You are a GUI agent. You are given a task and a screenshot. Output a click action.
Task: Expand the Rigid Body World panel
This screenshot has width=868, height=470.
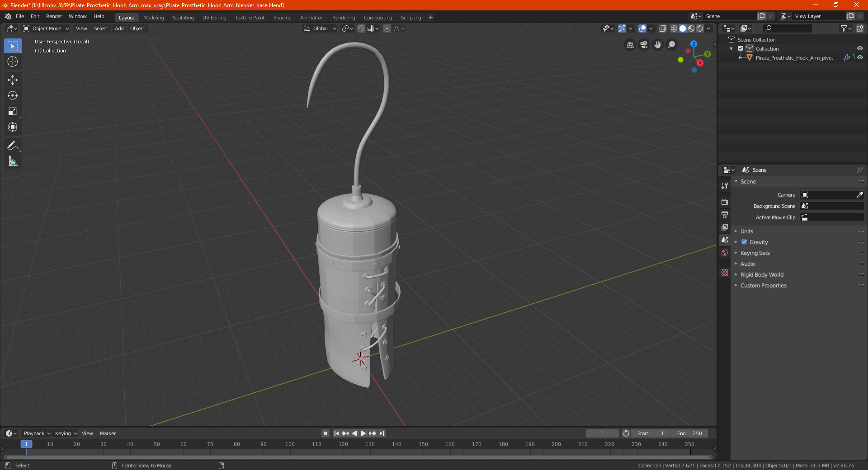pyautogui.click(x=761, y=275)
